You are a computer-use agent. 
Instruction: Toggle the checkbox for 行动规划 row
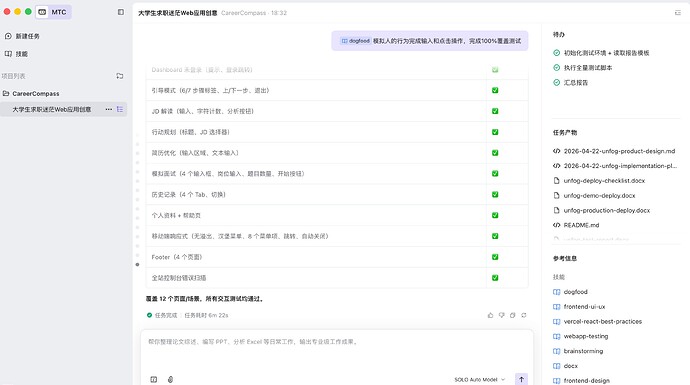coord(495,132)
